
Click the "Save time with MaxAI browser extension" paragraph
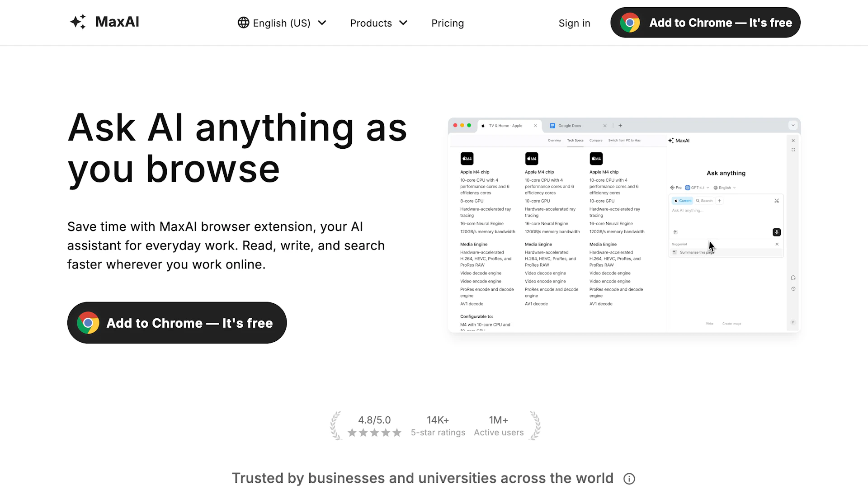click(226, 245)
